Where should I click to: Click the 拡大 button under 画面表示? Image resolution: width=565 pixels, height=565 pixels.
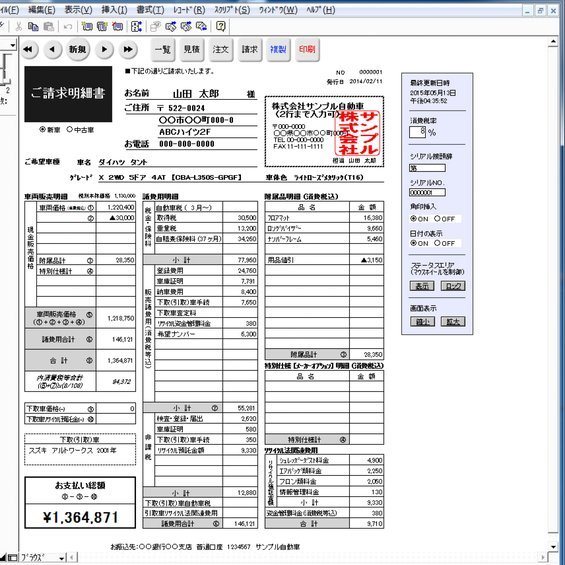point(453,321)
